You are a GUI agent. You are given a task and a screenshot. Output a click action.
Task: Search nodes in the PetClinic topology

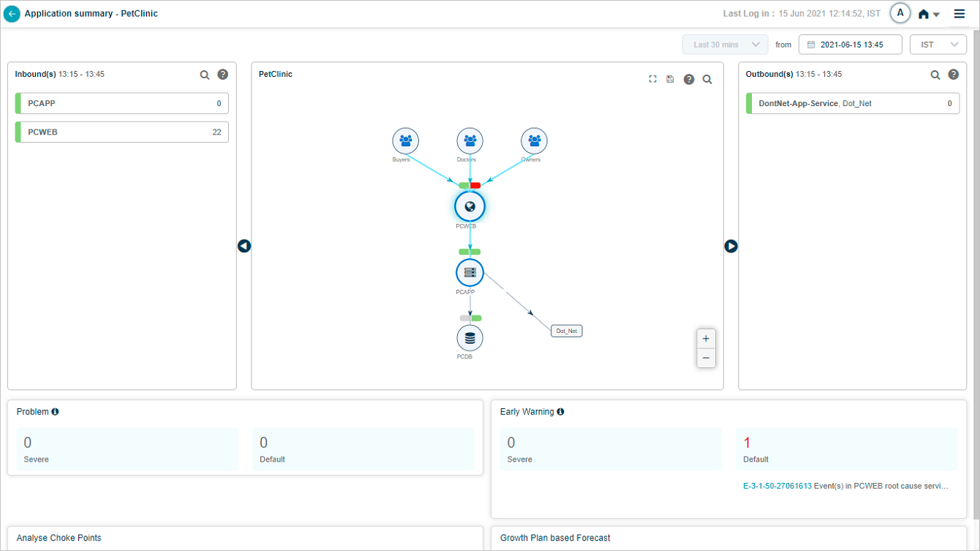pos(707,79)
